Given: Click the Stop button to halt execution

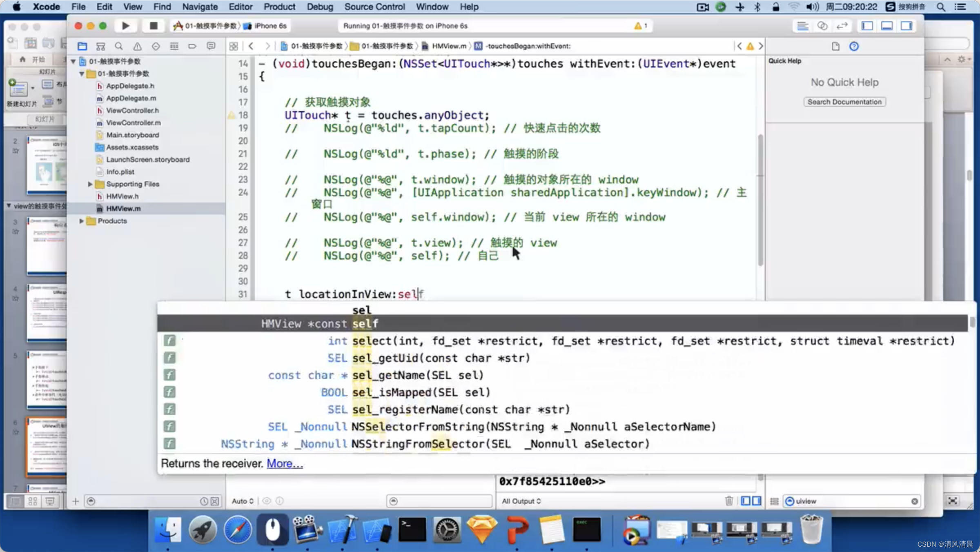Looking at the screenshot, I should tap(151, 26).
